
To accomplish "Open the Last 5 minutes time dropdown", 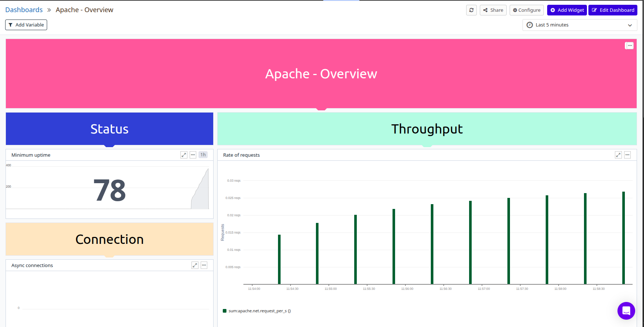I will pyautogui.click(x=579, y=25).
